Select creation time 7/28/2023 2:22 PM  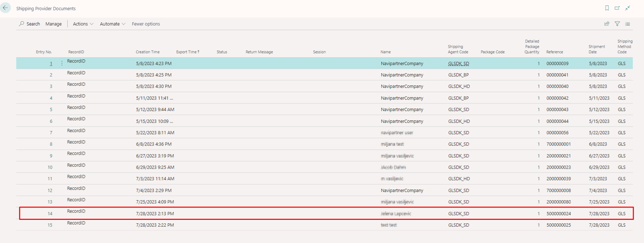[155, 225]
